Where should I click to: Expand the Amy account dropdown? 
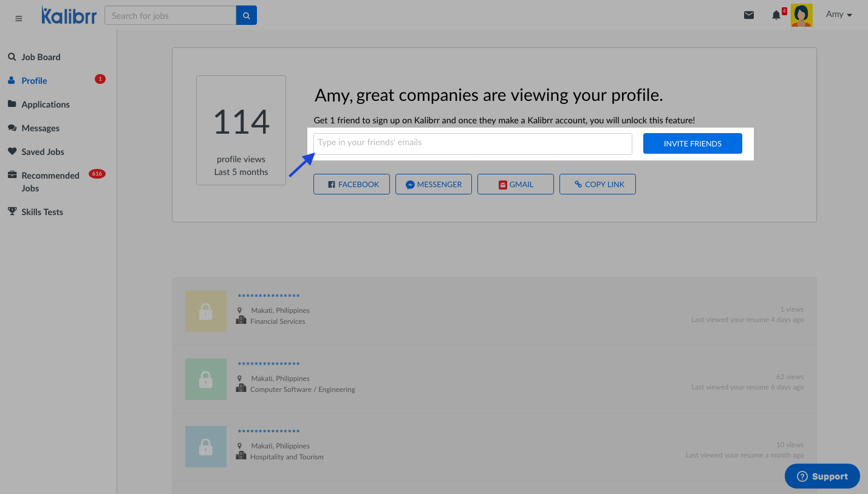point(839,15)
